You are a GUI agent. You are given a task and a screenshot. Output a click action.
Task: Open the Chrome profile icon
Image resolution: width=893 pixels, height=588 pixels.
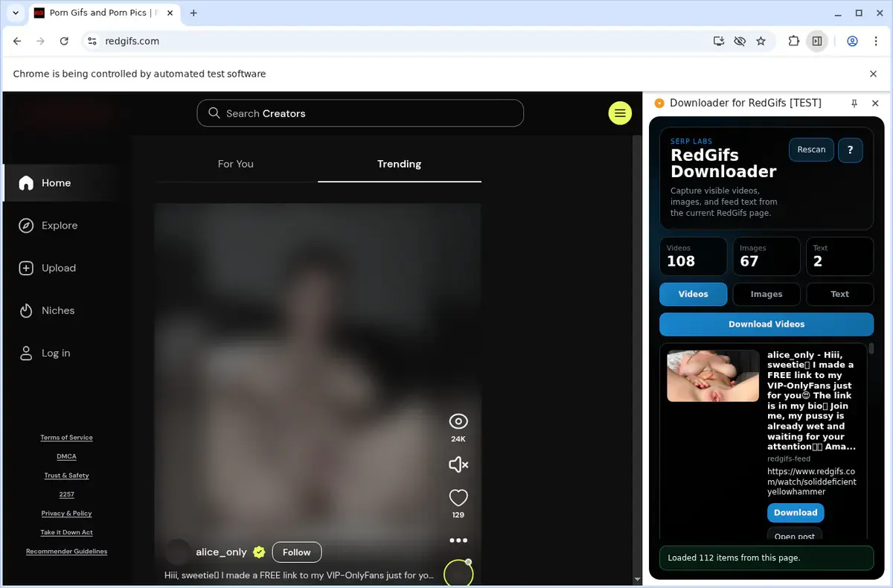click(852, 41)
